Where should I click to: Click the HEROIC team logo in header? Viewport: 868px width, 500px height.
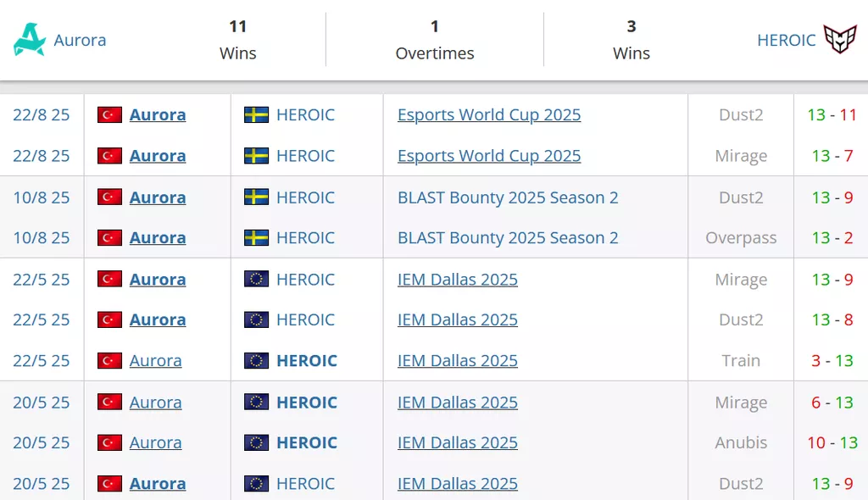(840, 40)
